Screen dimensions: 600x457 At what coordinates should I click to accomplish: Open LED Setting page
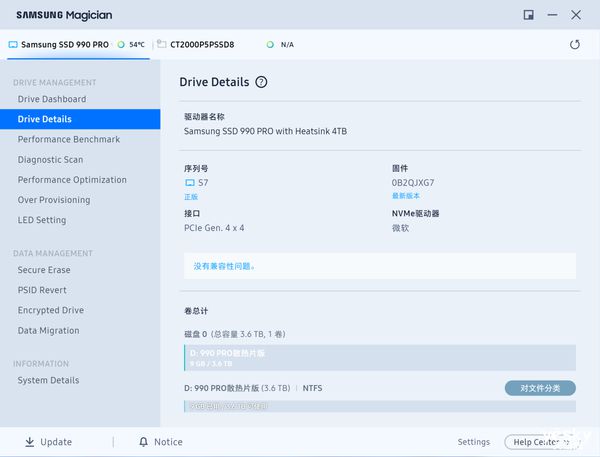click(42, 220)
